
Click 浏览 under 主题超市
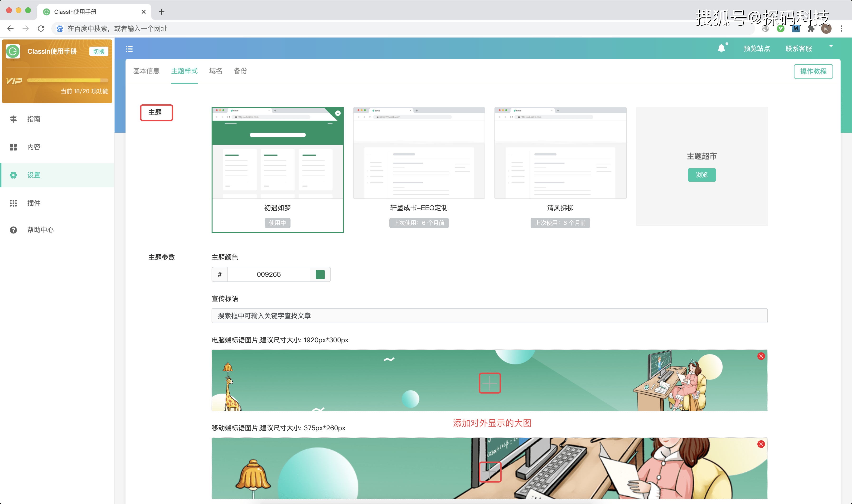(702, 174)
